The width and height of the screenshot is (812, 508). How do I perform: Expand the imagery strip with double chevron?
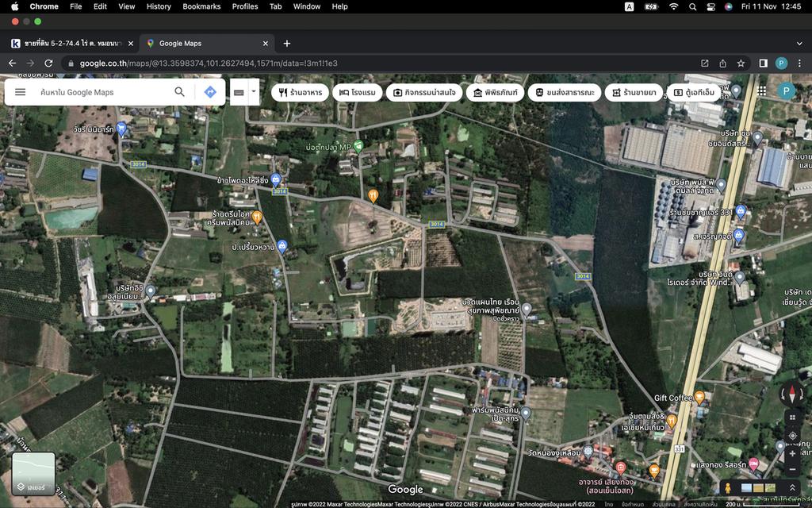(792, 488)
